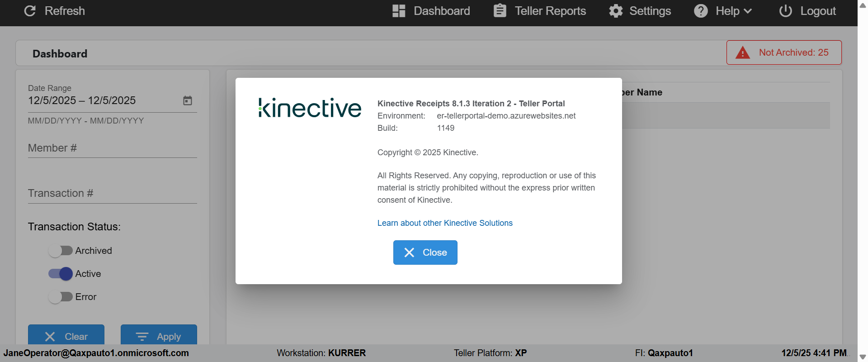Click the Clear filters button label
Screen dimensions: 868x362
click(x=76, y=337)
